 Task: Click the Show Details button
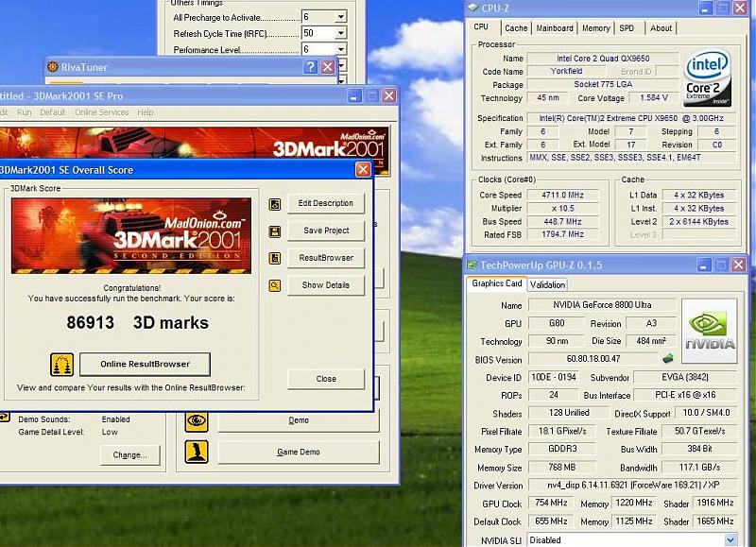click(326, 285)
